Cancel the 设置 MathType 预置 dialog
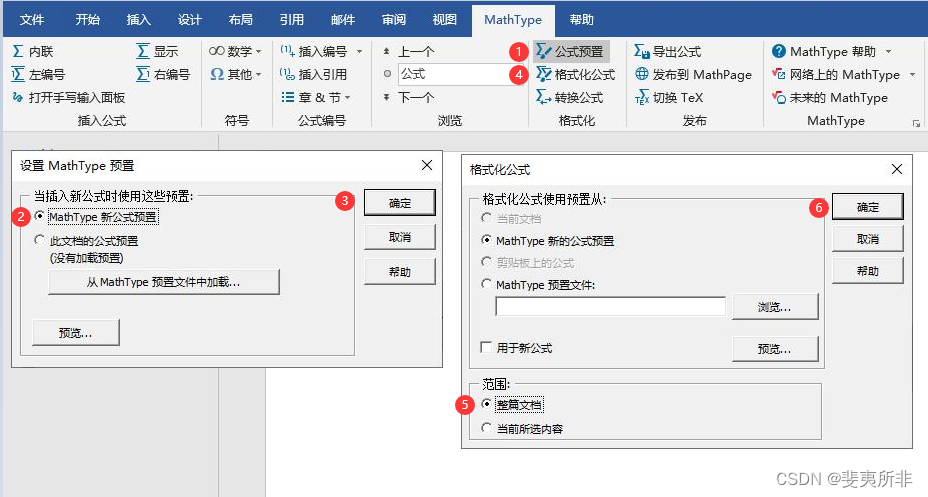The height and width of the screenshot is (497, 928). (400, 237)
